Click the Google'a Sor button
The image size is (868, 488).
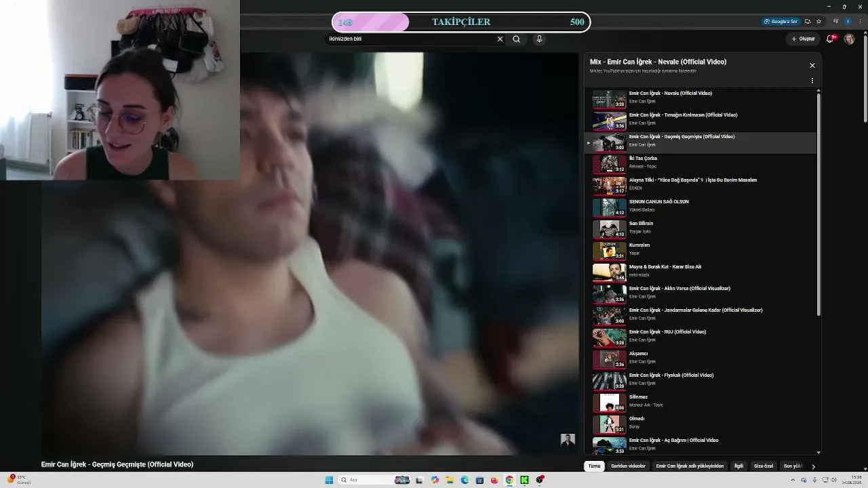pyautogui.click(x=781, y=22)
